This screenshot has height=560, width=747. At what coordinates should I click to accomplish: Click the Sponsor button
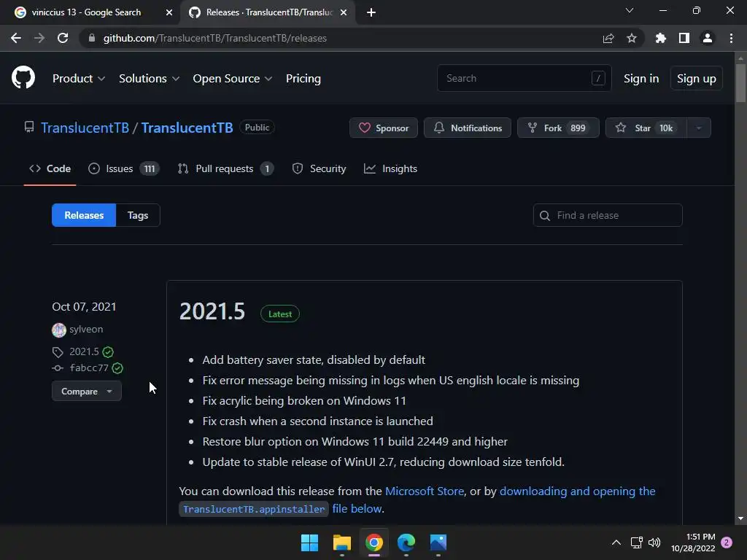tap(384, 128)
